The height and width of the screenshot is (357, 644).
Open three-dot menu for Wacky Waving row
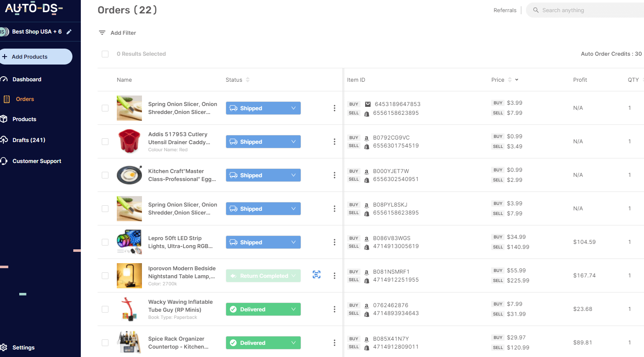coord(334,309)
